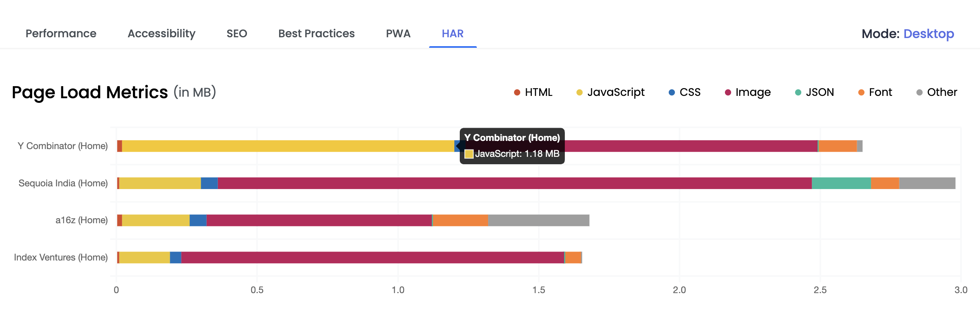The image size is (980, 323).
Task: Click the 1.5 x-axis tick label
Action: coord(539,290)
